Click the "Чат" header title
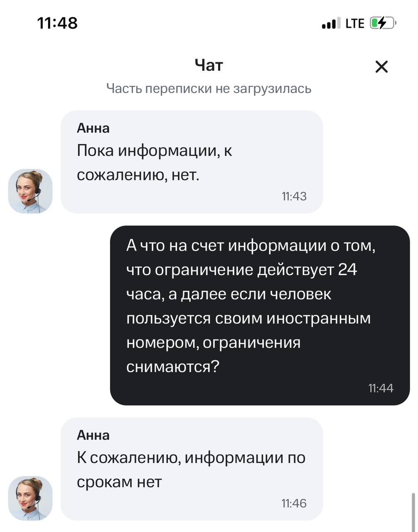The height and width of the screenshot is (532, 418). tap(209, 65)
